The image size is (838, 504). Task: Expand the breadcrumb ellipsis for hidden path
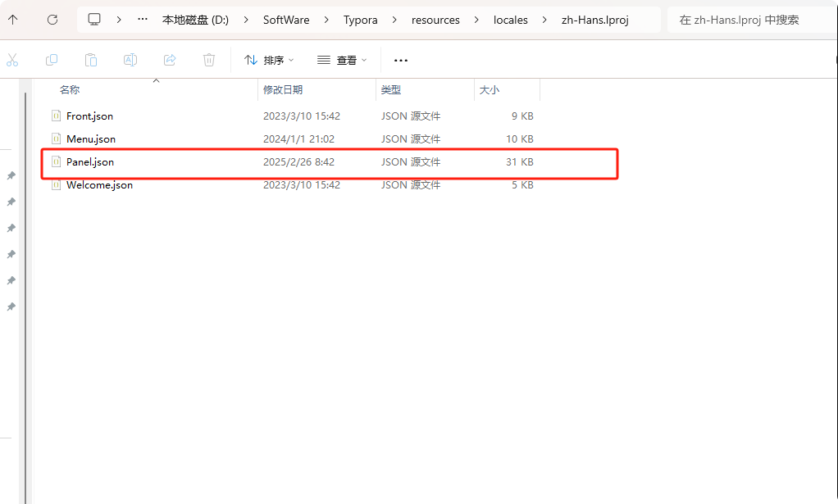[143, 20]
